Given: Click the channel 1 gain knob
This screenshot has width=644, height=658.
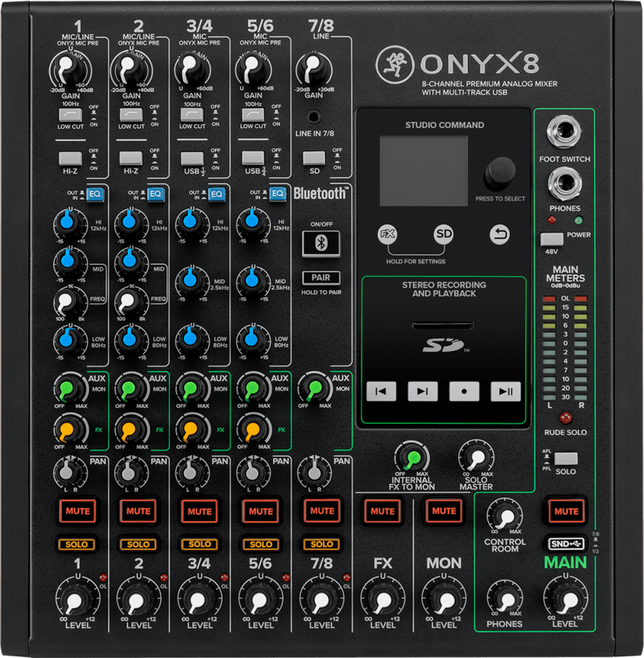Looking at the screenshot, I should [x=69, y=72].
